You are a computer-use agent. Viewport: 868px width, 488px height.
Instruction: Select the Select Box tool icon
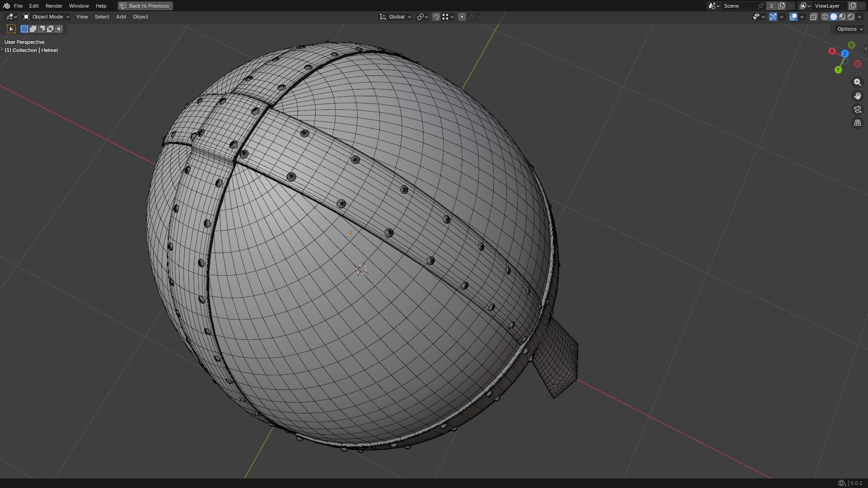tap(11, 29)
